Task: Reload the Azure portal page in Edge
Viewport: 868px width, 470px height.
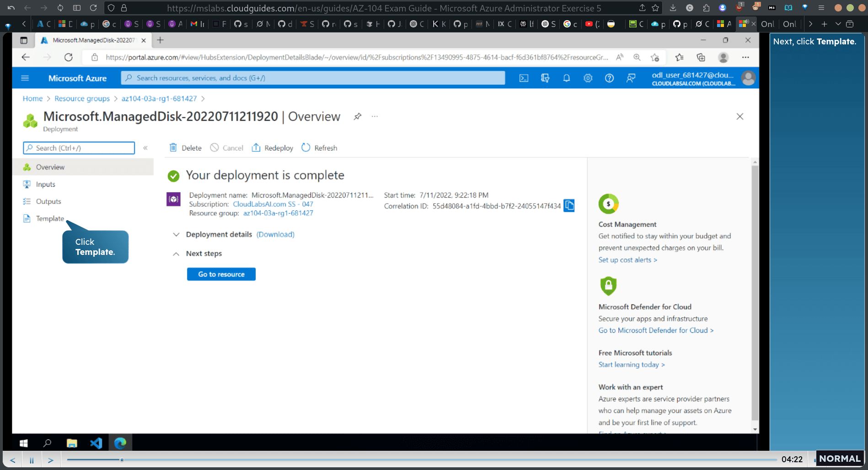Action: click(x=69, y=57)
